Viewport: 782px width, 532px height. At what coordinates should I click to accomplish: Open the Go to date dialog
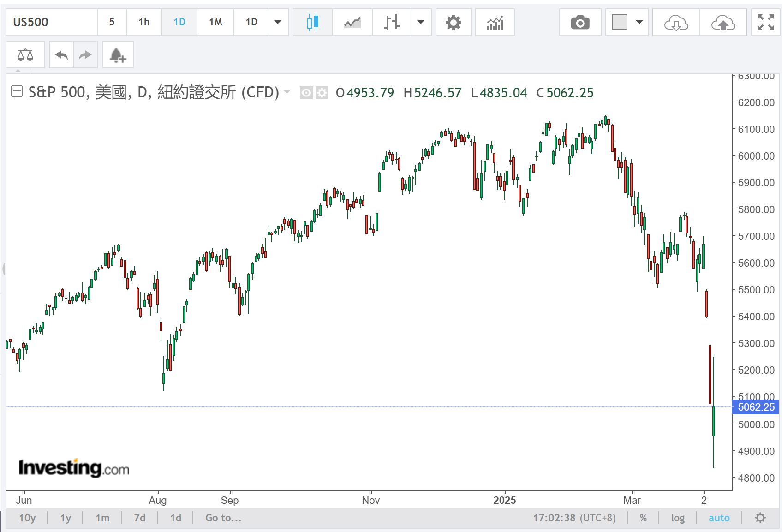tap(223, 518)
